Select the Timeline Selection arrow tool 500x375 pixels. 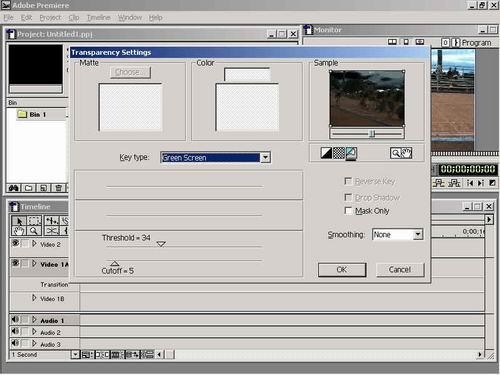click(19, 221)
